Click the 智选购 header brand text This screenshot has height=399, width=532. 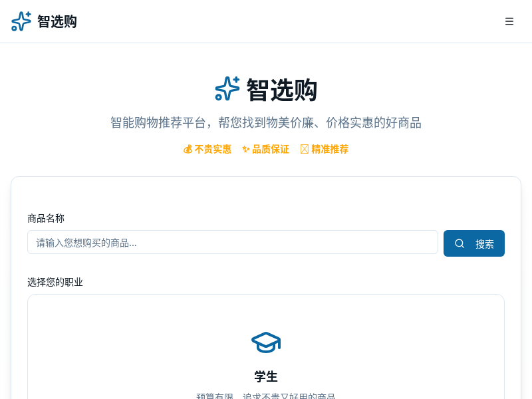(x=57, y=21)
